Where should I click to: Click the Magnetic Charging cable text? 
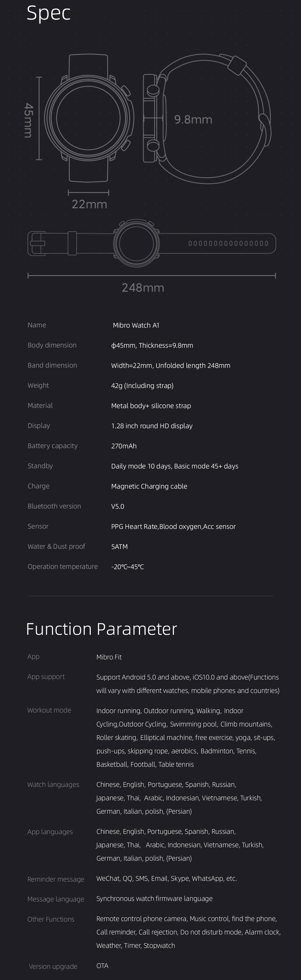149,486
